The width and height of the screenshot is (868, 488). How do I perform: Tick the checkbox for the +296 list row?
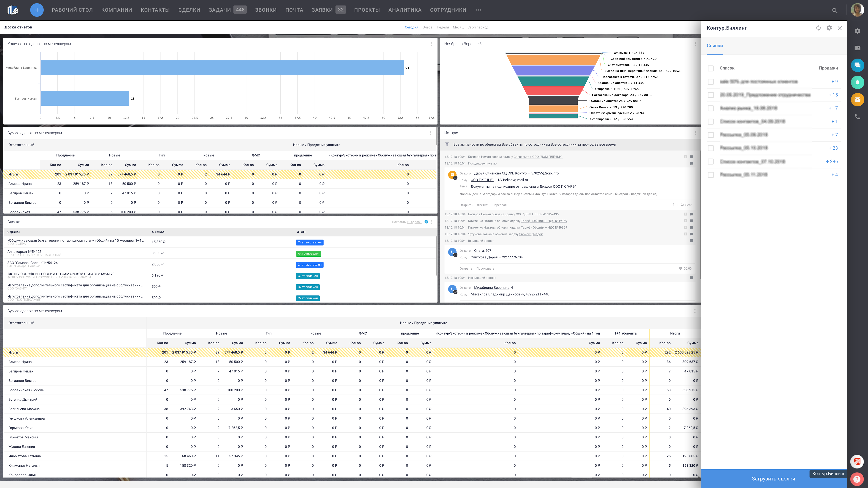(711, 162)
